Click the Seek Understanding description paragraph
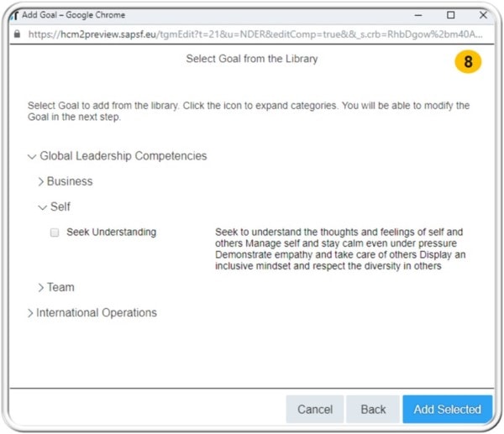Image resolution: width=504 pixels, height=434 pixels. (x=340, y=249)
